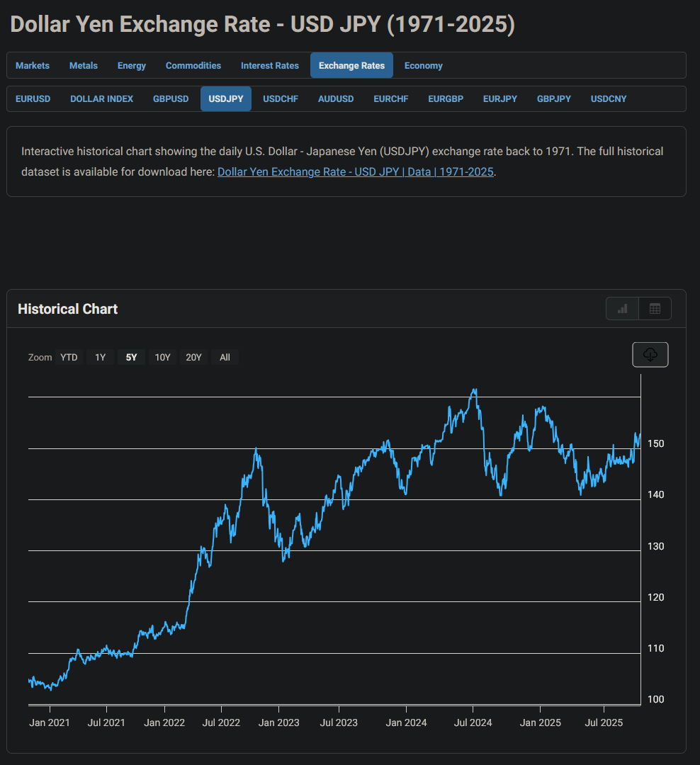The width and height of the screenshot is (700, 765).
Task: Switch to the data table view icon
Action: click(x=655, y=309)
